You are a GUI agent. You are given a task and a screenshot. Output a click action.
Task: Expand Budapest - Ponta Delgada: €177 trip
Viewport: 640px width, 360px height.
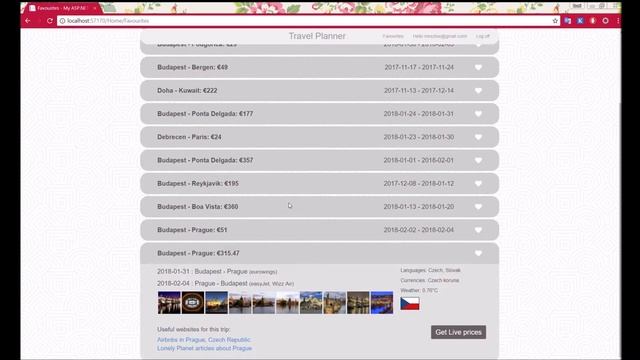[x=319, y=114]
